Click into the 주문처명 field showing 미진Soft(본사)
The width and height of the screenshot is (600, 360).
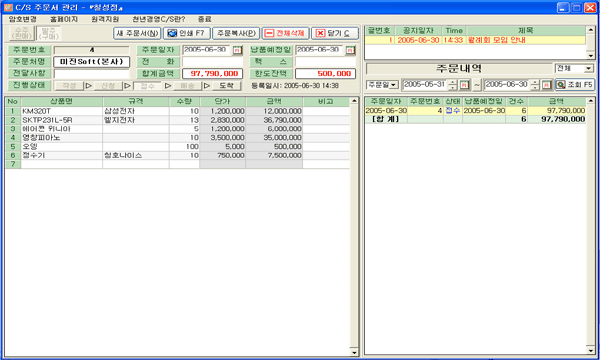tap(91, 62)
